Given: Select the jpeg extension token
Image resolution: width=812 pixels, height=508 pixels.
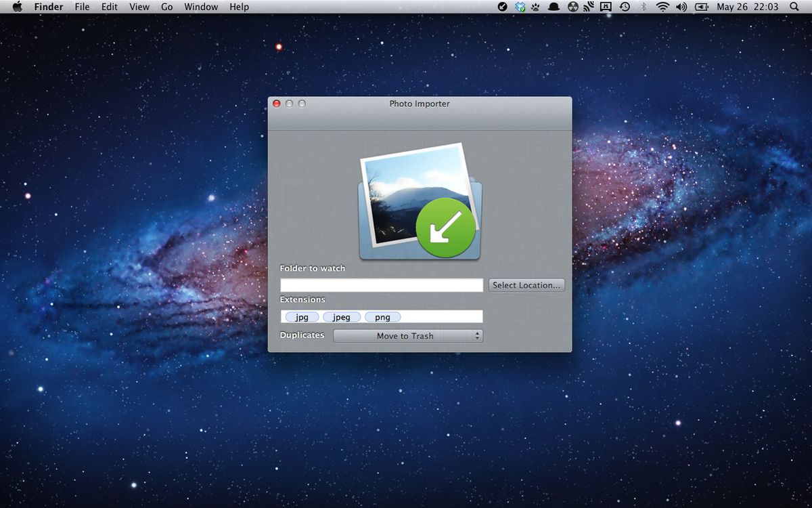Looking at the screenshot, I should pos(341,317).
